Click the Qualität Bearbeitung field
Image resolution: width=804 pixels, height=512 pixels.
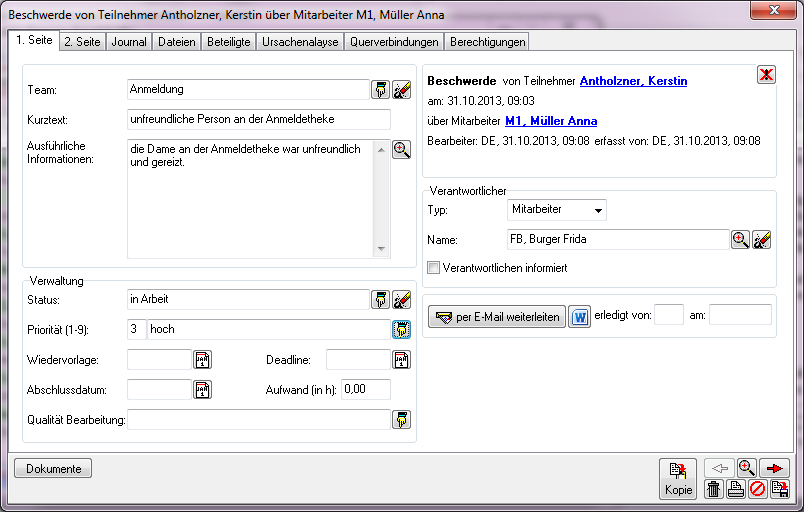click(259, 420)
